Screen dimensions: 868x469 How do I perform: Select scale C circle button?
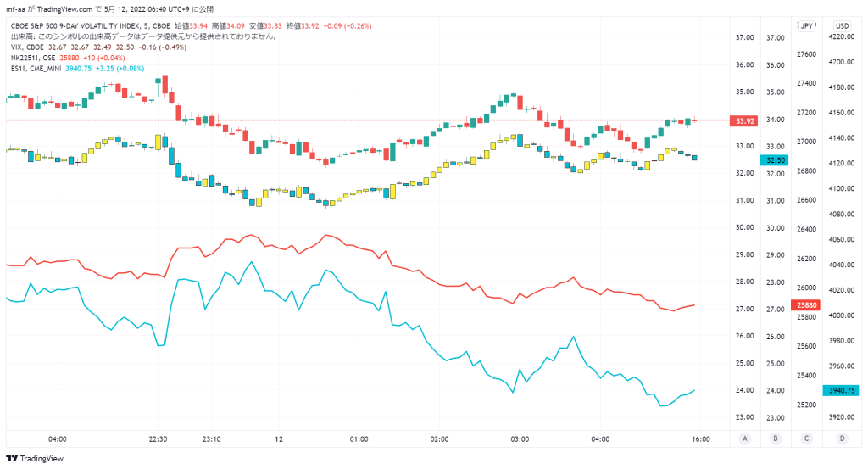click(x=806, y=438)
